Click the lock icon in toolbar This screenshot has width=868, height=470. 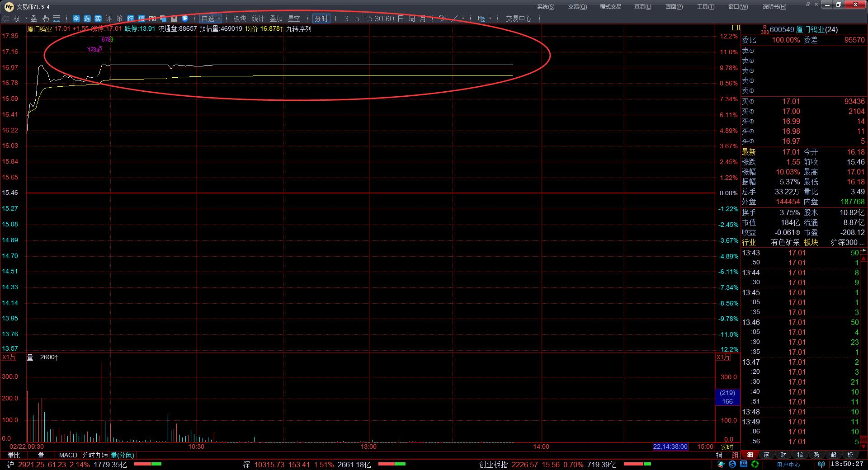point(174,19)
